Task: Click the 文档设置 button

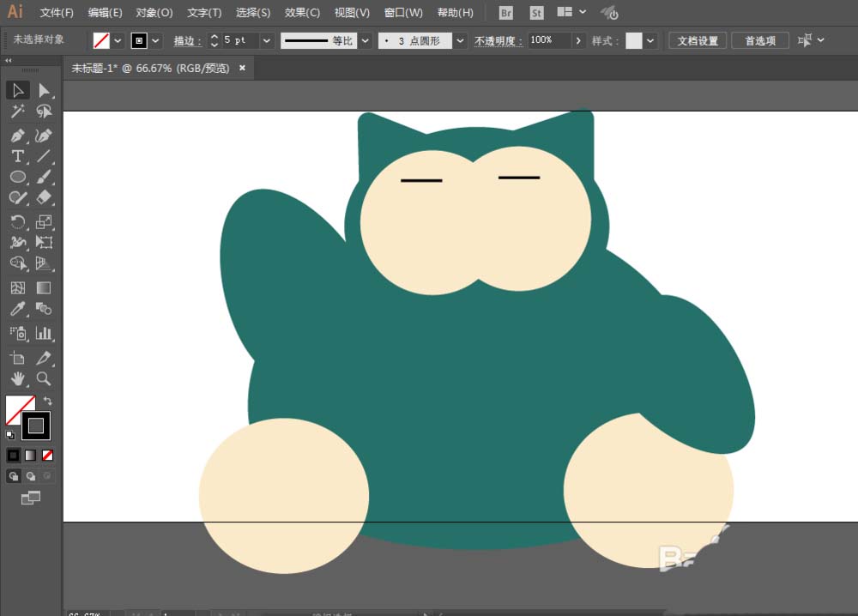Action: coord(698,40)
